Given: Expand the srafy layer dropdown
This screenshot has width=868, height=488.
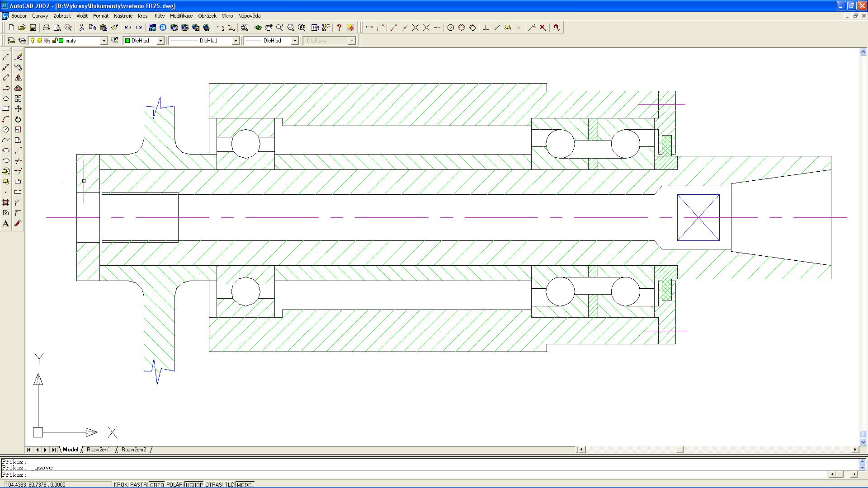Looking at the screenshot, I should point(104,41).
